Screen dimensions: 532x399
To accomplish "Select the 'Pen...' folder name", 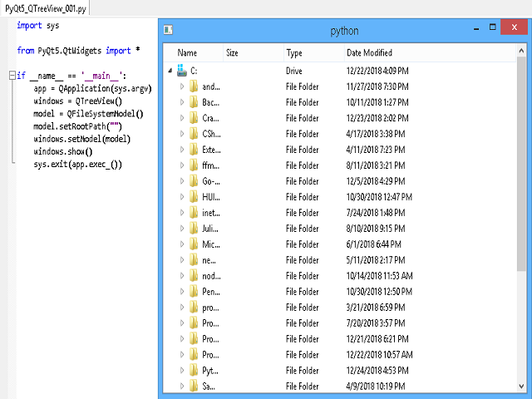I will 210,292.
